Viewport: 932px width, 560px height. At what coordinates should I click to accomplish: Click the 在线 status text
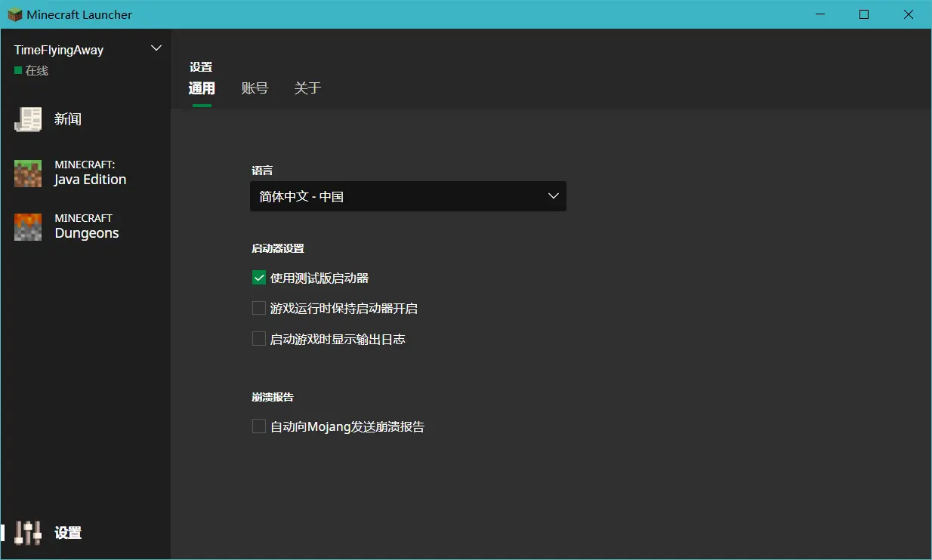point(37,70)
